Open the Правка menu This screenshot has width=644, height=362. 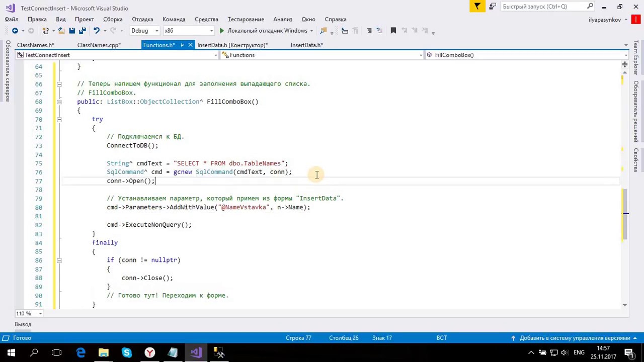coord(37,19)
